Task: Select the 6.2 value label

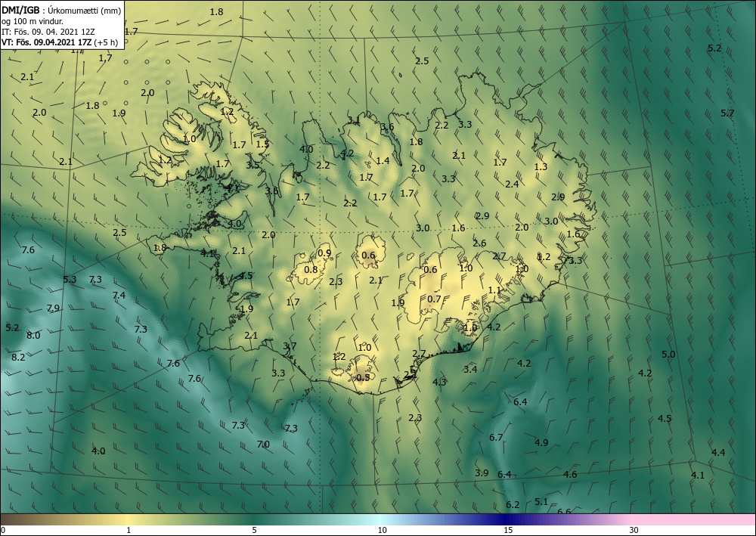Action: [x=513, y=505]
